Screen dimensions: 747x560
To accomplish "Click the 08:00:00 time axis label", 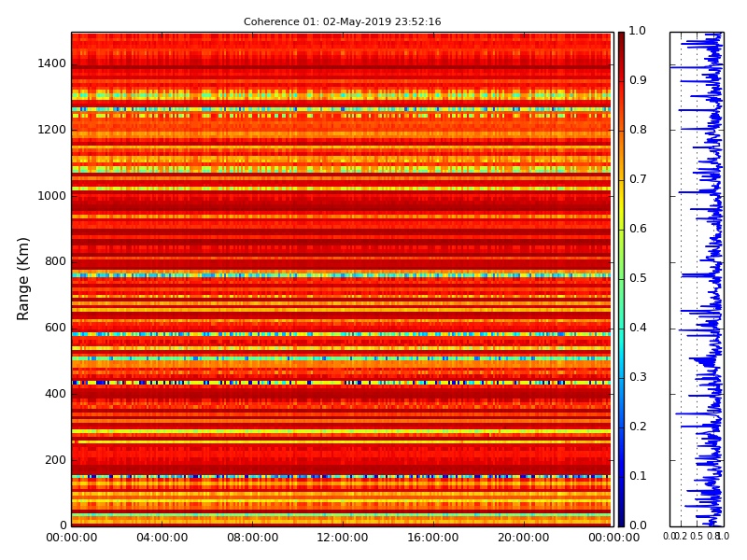I will coord(252,538).
